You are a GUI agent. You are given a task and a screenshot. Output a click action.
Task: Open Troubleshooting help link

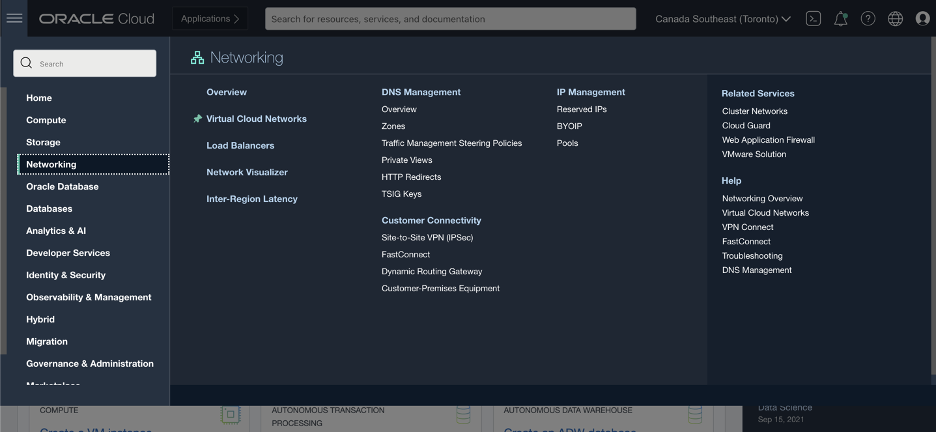point(752,255)
